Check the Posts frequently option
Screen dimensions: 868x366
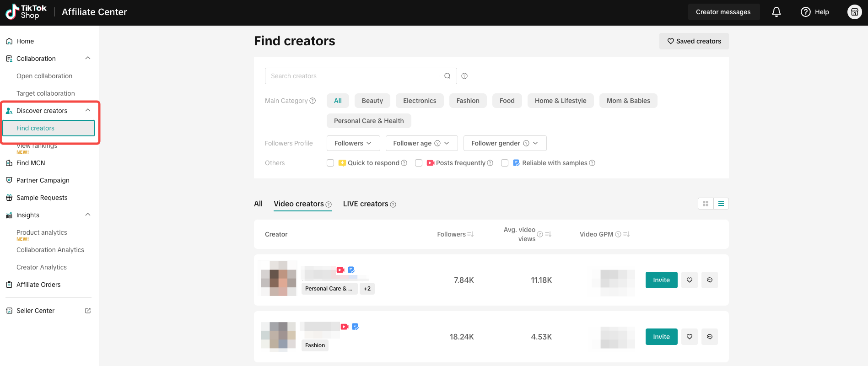click(x=419, y=163)
